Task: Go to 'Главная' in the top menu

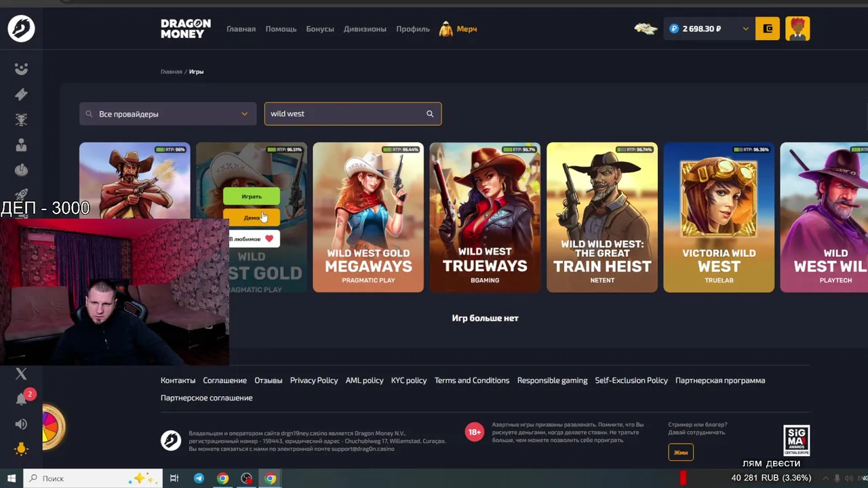Action: coord(241,29)
